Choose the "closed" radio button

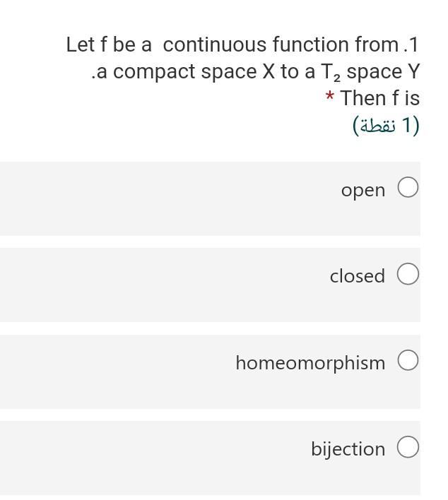408,274
